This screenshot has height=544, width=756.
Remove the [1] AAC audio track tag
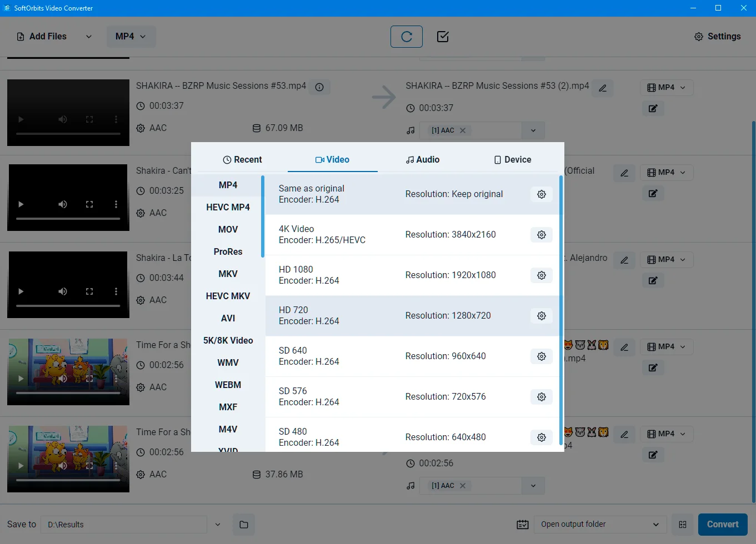[x=463, y=130]
